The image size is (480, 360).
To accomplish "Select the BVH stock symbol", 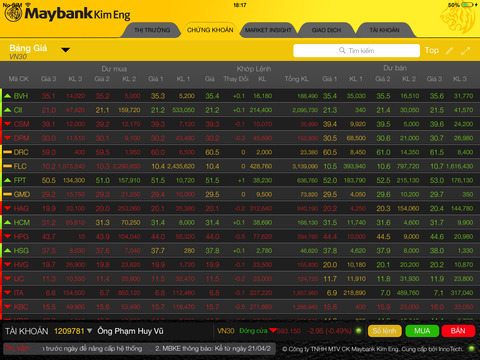I will point(21,96).
